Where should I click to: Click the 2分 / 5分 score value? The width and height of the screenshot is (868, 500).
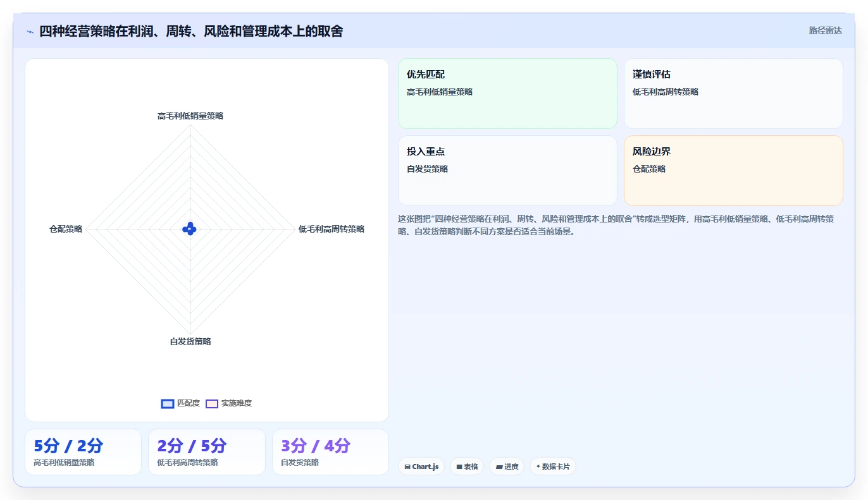click(192, 446)
